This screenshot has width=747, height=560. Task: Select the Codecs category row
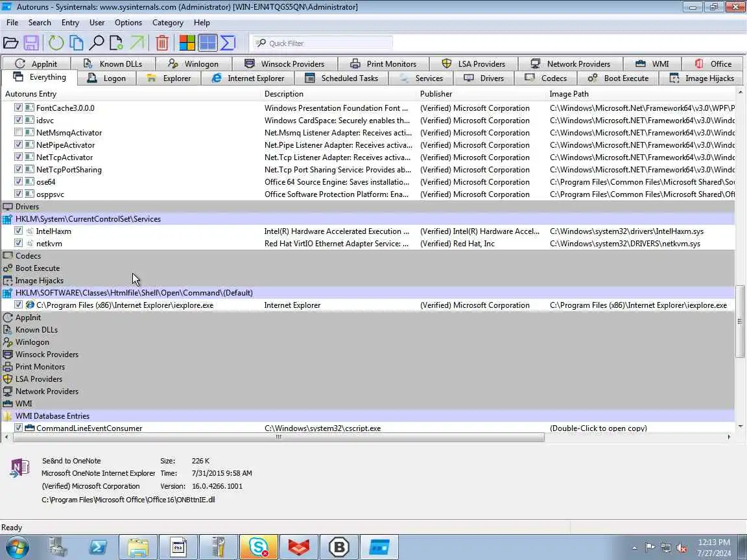point(368,256)
